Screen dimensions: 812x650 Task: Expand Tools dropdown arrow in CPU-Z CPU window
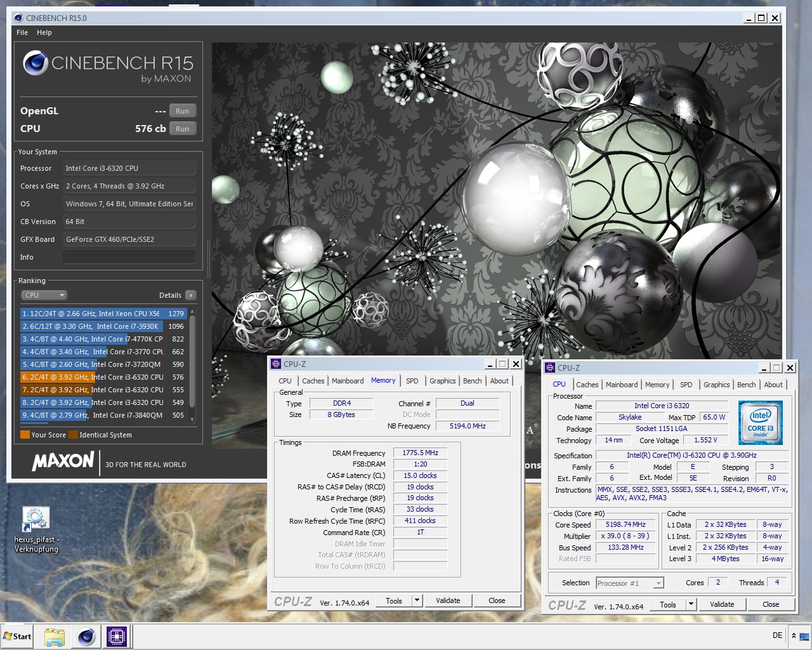691,605
